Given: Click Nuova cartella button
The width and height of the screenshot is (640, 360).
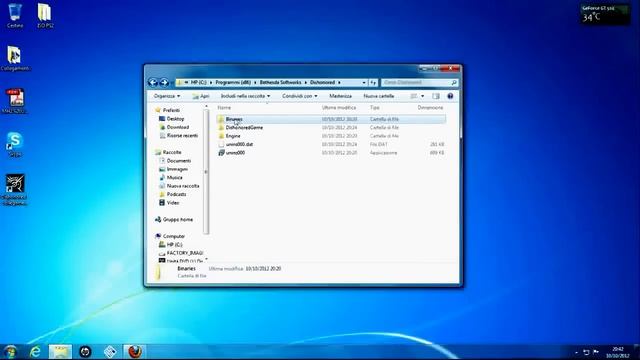Looking at the screenshot, I should point(379,96).
